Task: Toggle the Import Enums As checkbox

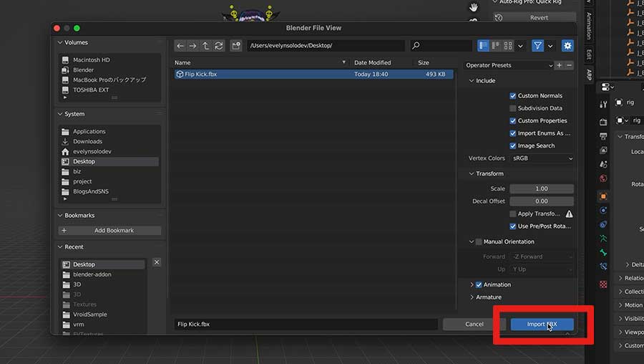Action: (x=512, y=133)
